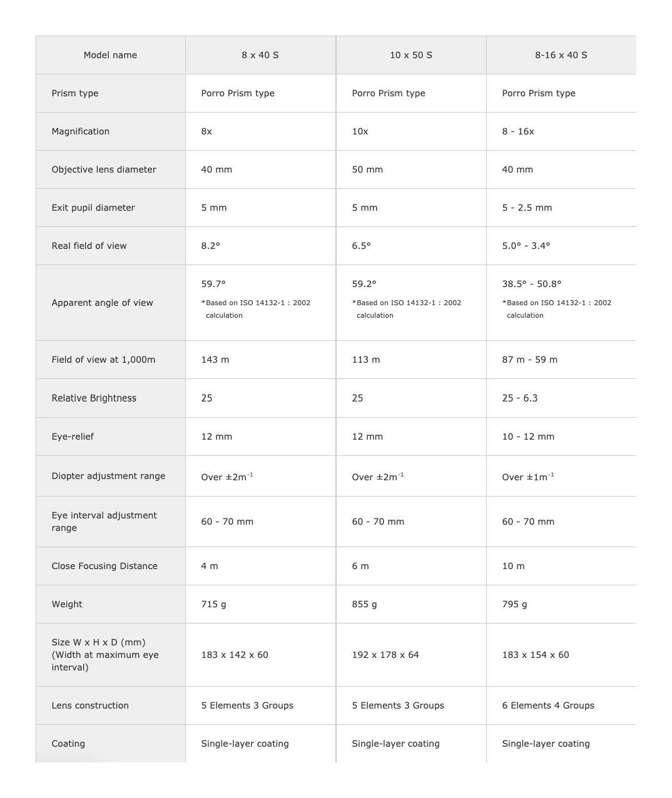Select the 5 - 2.5 mm exit pupil value
This screenshot has height=798, width=672.
click(527, 208)
